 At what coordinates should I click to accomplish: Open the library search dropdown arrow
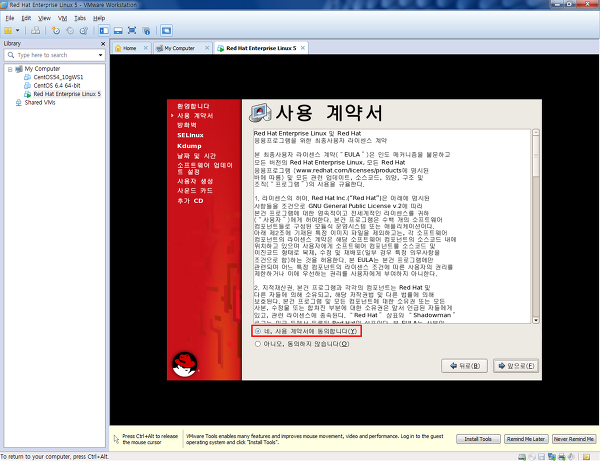(100, 55)
